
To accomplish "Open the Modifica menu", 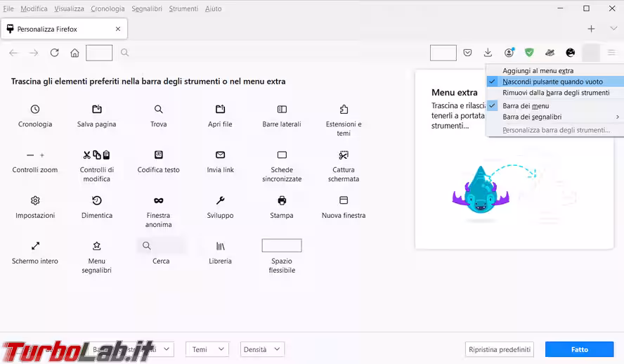I will (34, 8).
